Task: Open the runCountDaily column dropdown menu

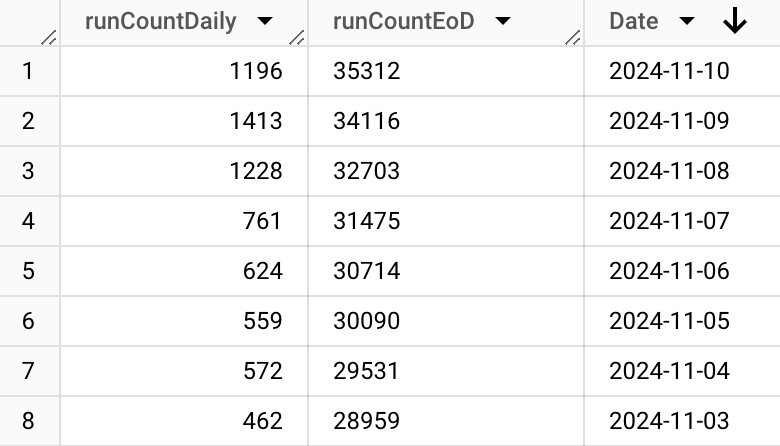Action: coord(265,21)
